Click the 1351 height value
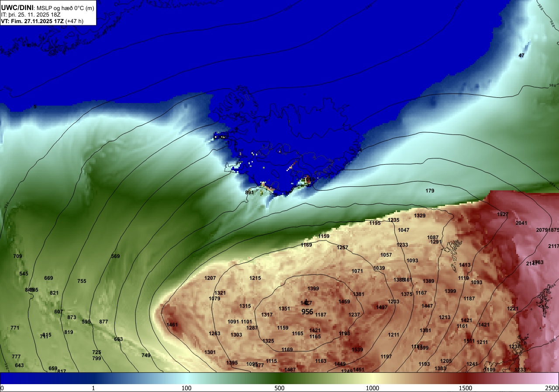559x392 pixels. tap(284, 309)
